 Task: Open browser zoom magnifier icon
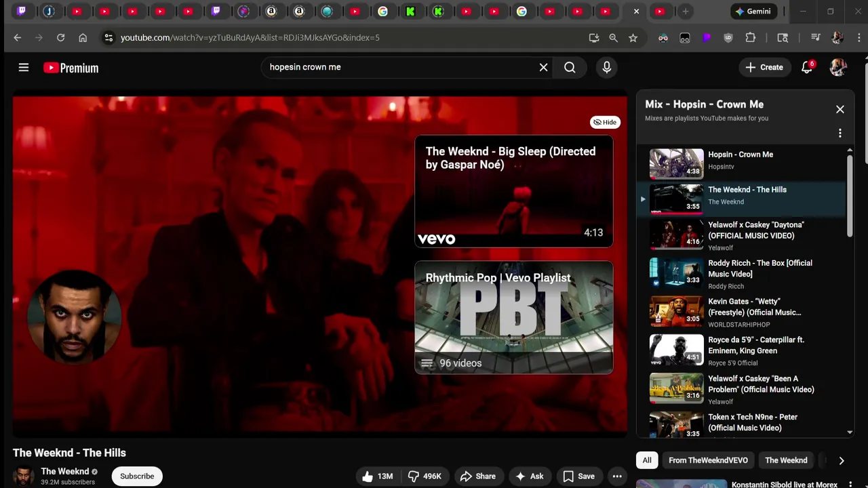613,38
